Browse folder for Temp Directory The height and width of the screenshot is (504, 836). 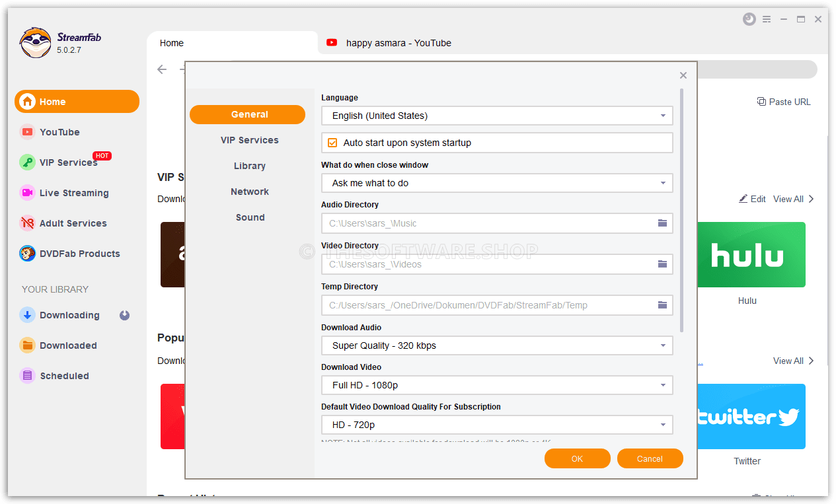[662, 305]
